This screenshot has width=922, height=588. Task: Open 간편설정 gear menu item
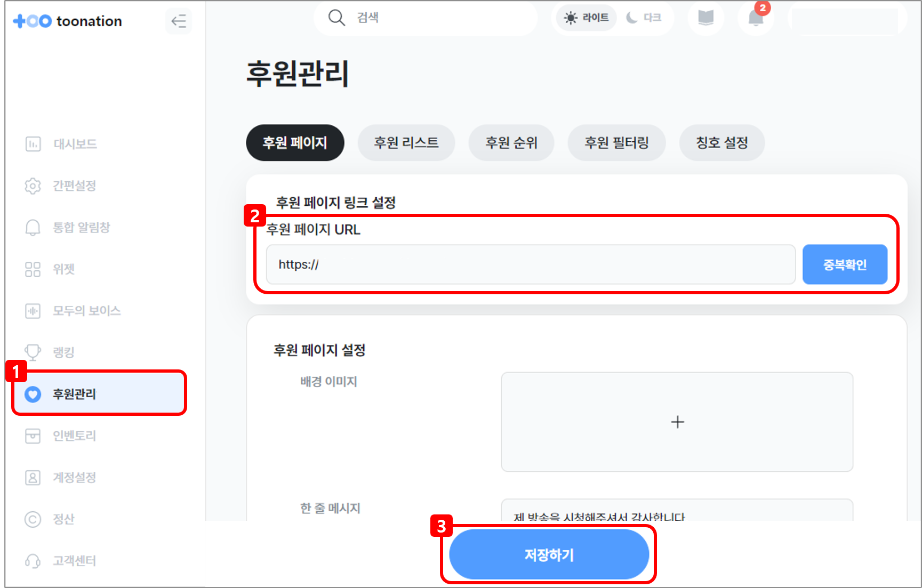74,186
